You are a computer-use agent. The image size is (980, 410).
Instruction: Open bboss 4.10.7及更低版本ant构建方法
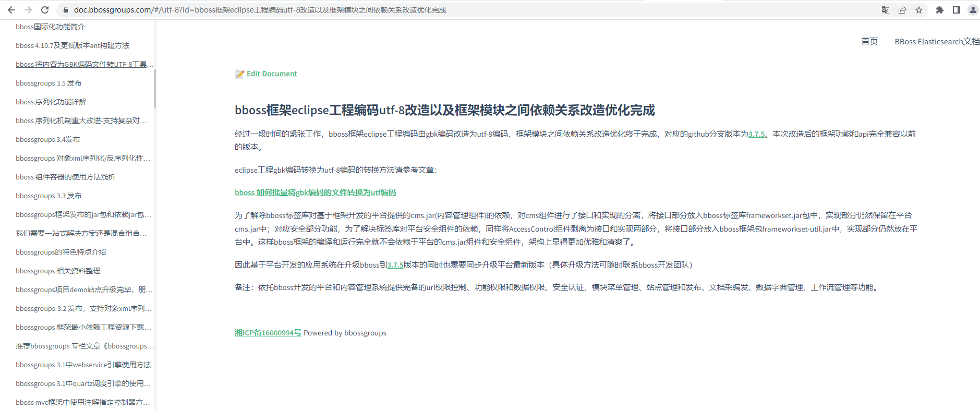point(72,45)
